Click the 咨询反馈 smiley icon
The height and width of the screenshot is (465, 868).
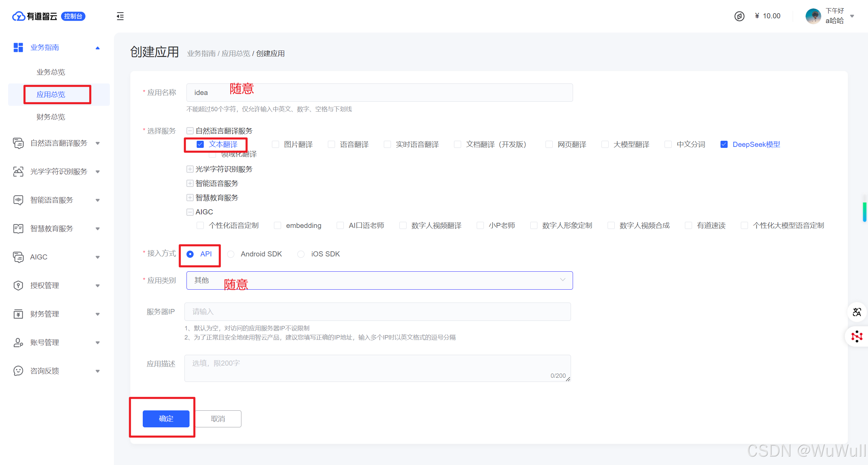coord(18,371)
